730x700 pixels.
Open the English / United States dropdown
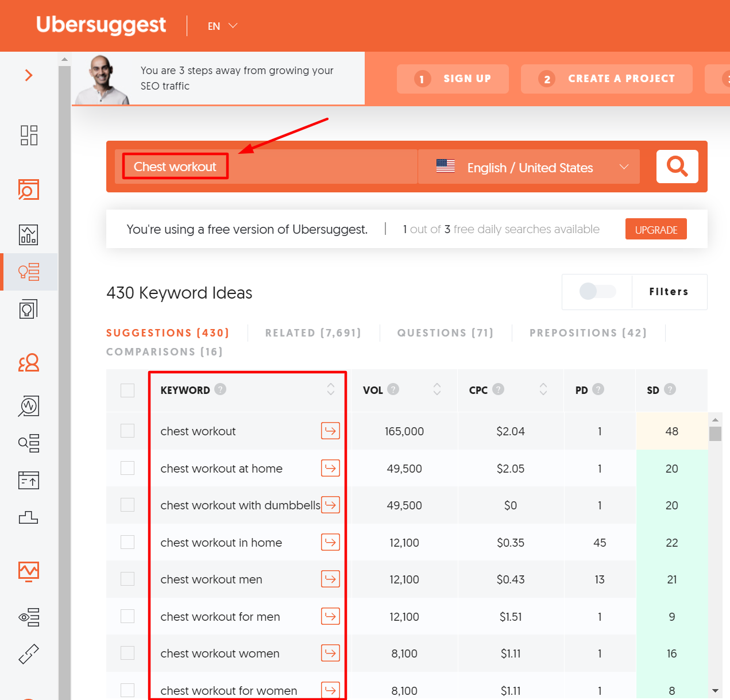point(529,167)
